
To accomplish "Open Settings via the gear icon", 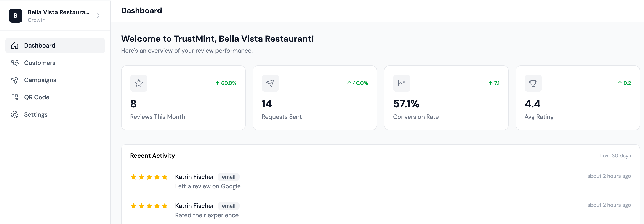I will [15, 114].
